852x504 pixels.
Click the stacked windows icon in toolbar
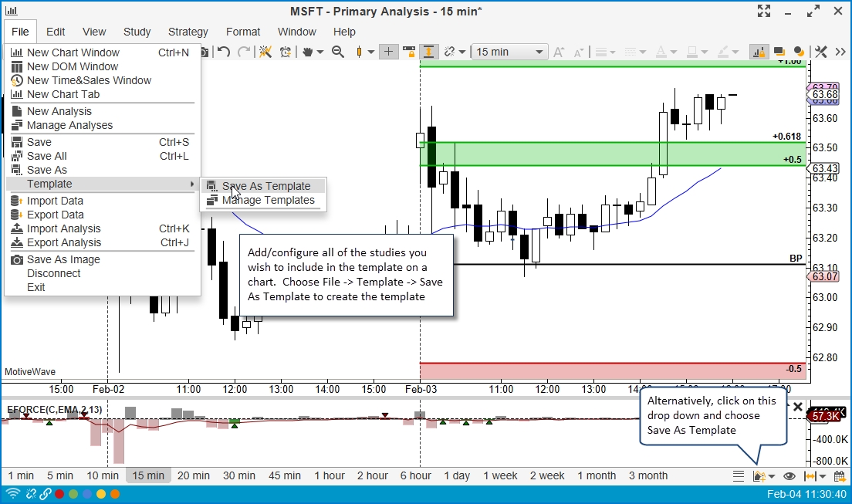click(x=779, y=52)
